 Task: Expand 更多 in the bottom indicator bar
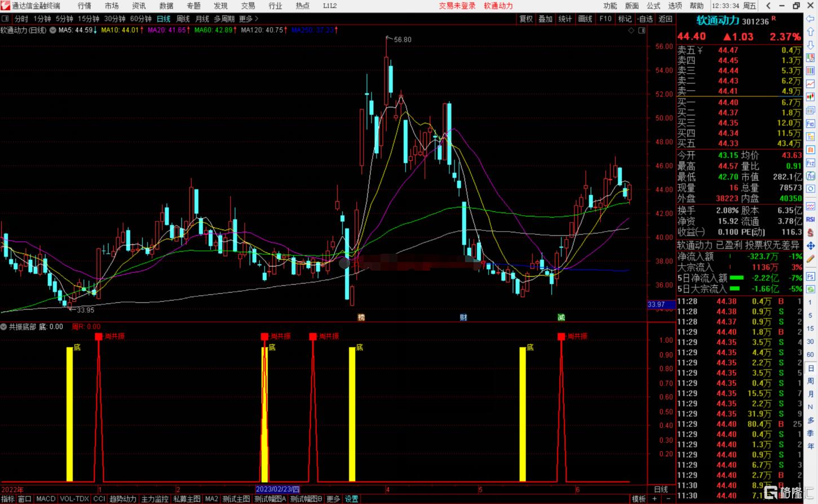point(333,499)
